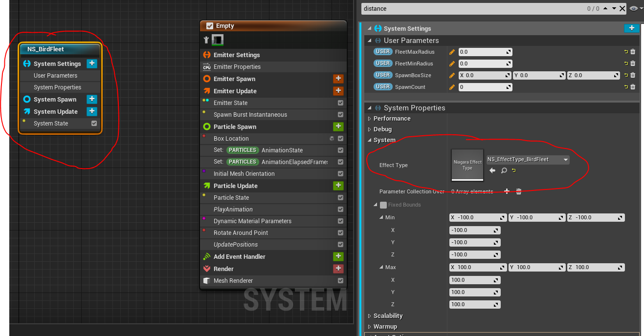Enable the Spawn Burst Instantaneous checkbox
Viewport: 644px width, 336px height.
point(340,114)
